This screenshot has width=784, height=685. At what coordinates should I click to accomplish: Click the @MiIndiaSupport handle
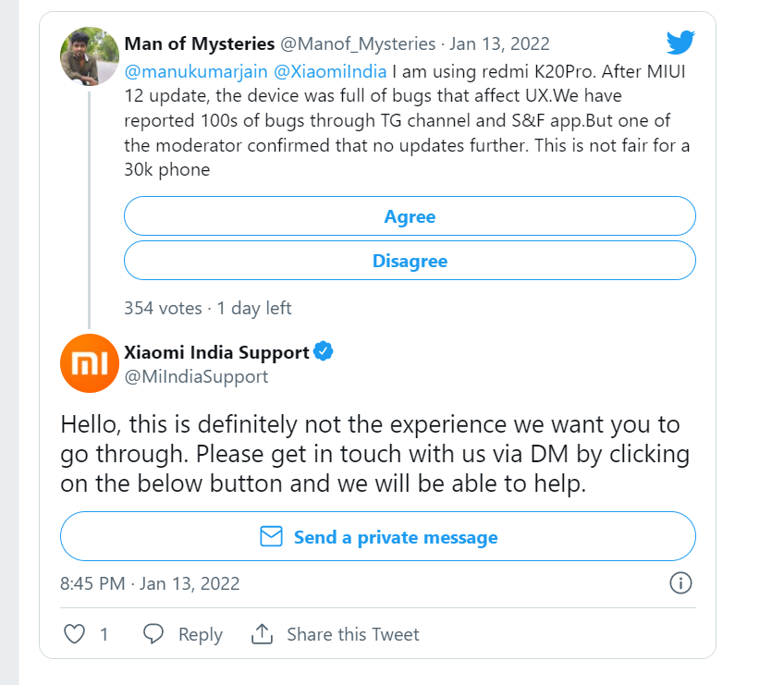click(196, 376)
